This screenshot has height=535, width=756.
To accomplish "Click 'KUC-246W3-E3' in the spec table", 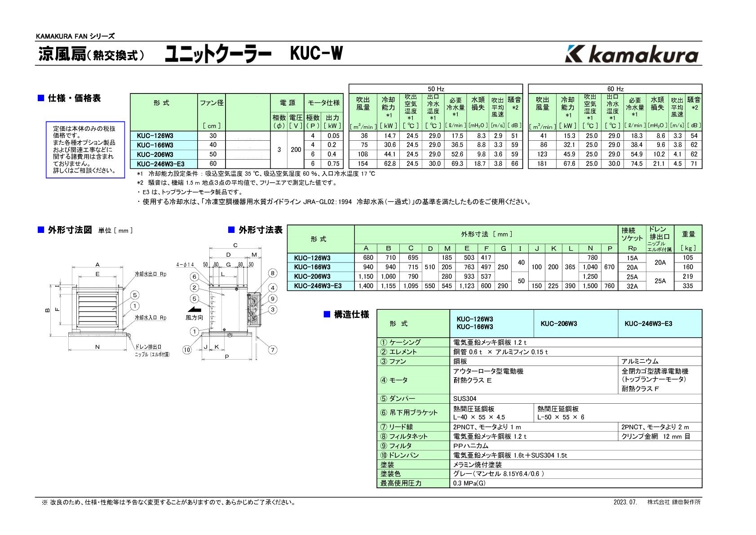I will (161, 164).
